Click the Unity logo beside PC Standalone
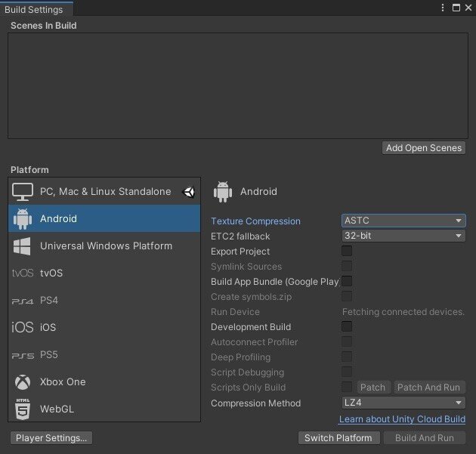This screenshot has width=476, height=454. (x=189, y=192)
